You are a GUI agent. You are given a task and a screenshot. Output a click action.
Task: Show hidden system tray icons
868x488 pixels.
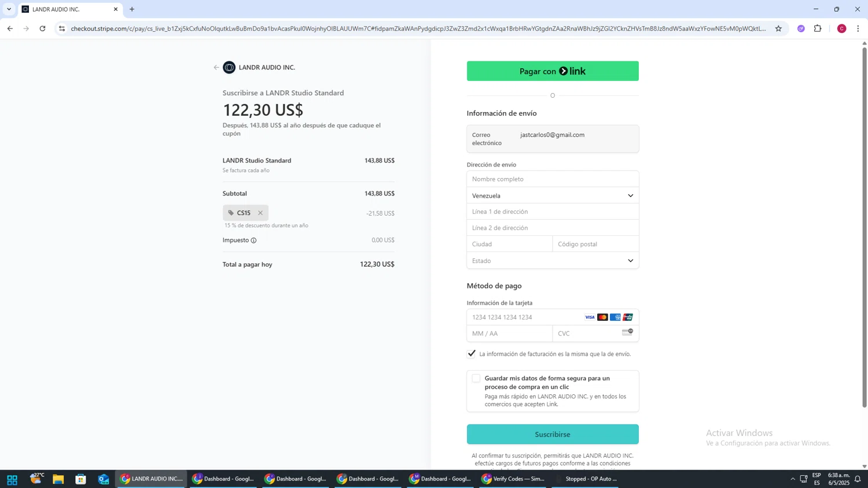pyautogui.click(x=792, y=479)
